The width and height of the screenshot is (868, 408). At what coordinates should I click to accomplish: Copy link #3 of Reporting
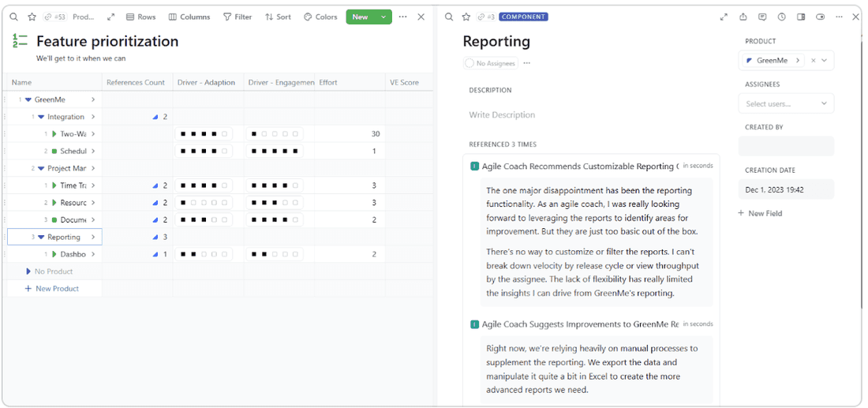coord(487,17)
